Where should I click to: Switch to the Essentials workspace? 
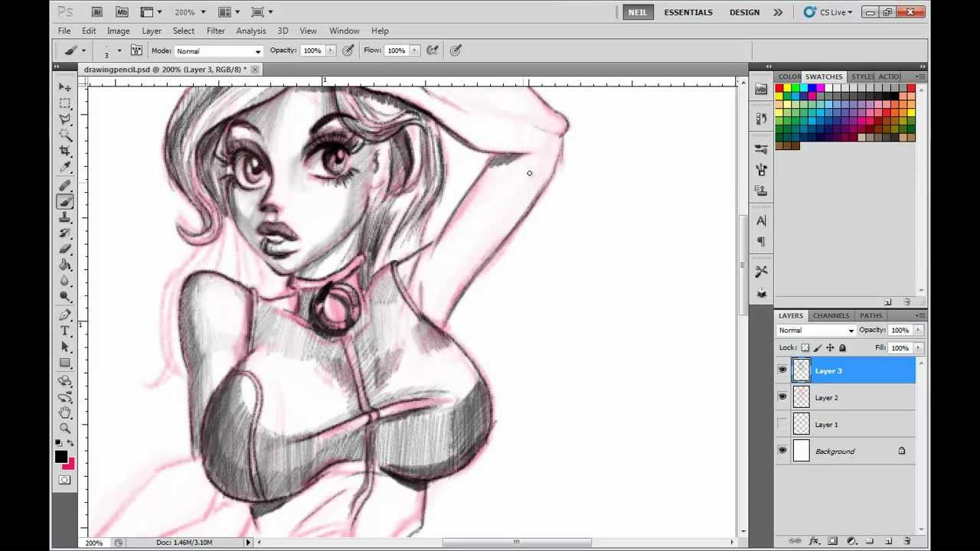[x=688, y=12]
